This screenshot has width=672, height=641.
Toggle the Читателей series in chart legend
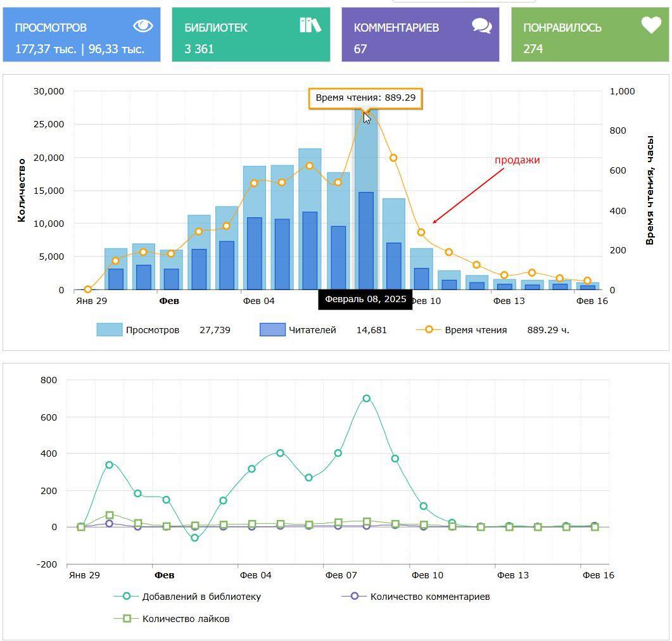(x=312, y=330)
